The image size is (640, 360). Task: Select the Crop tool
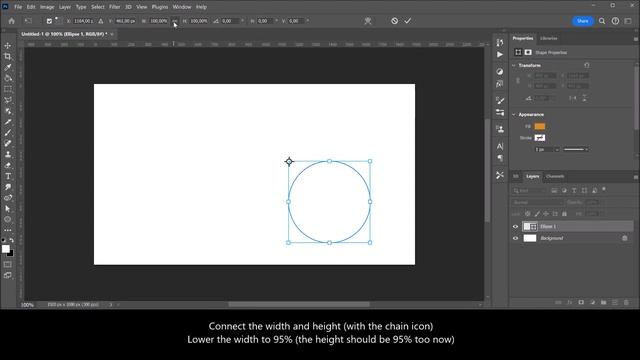coord(8,56)
